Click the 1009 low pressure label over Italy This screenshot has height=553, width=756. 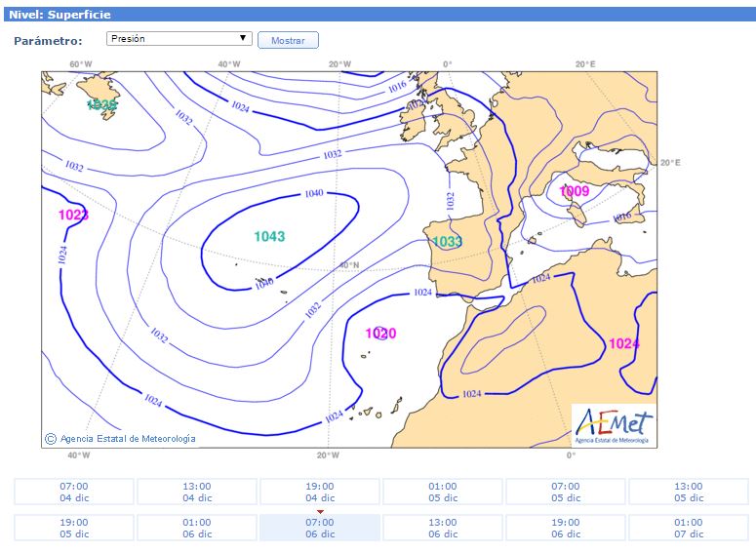575,191
